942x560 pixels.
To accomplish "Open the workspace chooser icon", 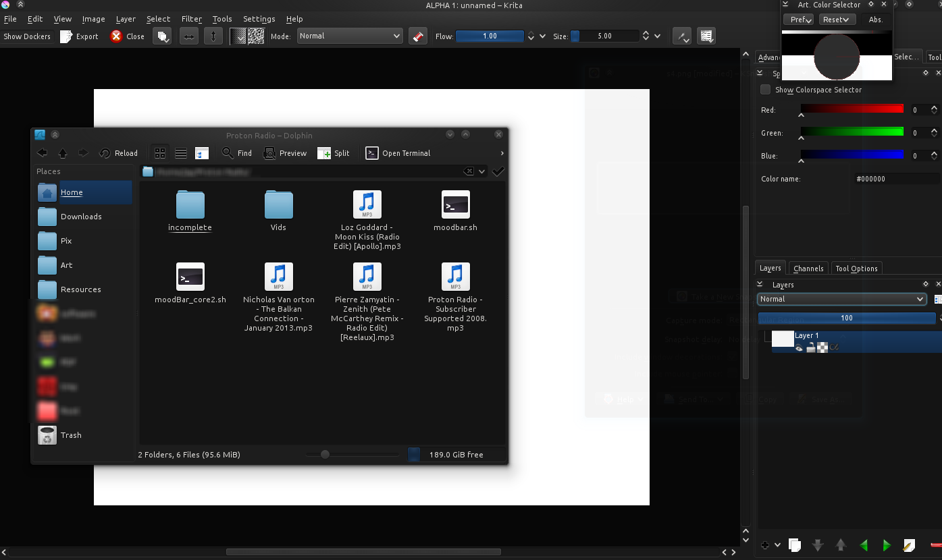I will (x=706, y=36).
